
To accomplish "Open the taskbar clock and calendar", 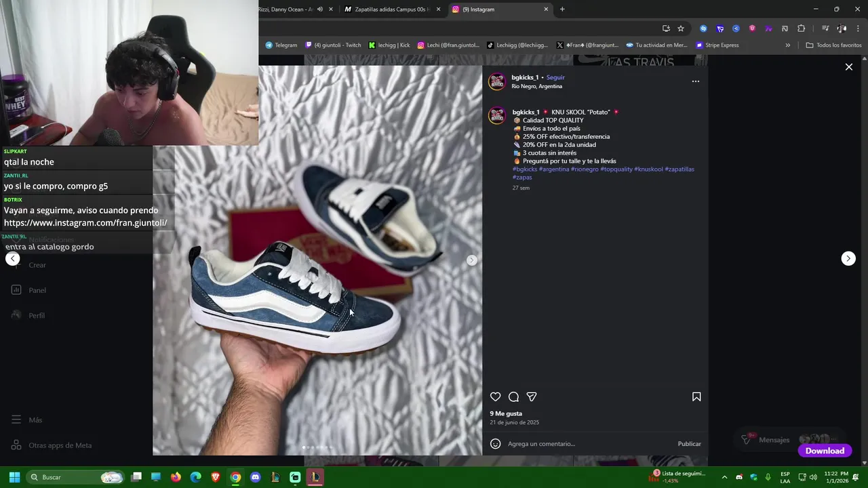I will click(x=836, y=477).
